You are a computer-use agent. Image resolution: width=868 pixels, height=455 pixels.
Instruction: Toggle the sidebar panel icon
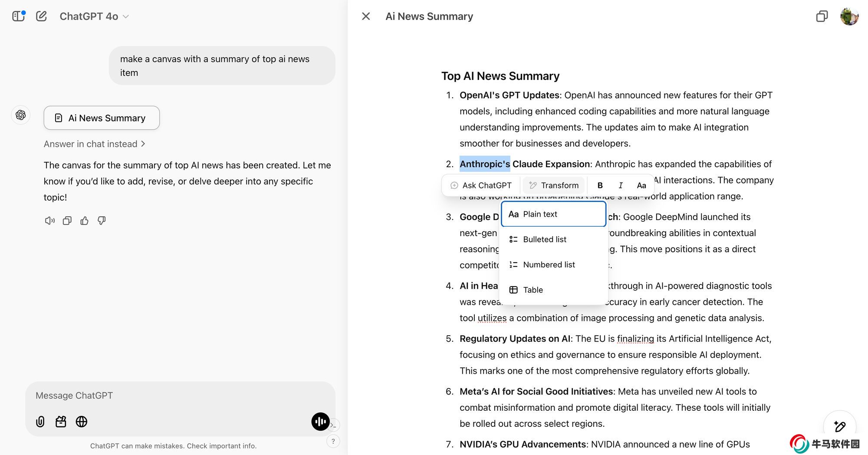coord(18,16)
